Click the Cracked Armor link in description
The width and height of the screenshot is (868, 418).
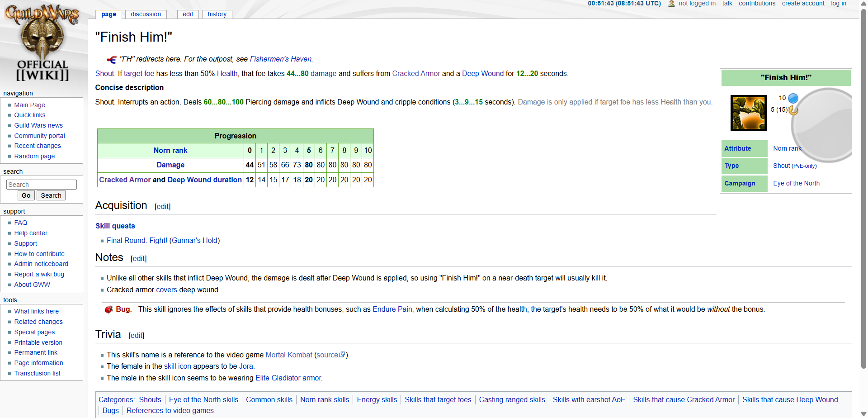tap(416, 74)
